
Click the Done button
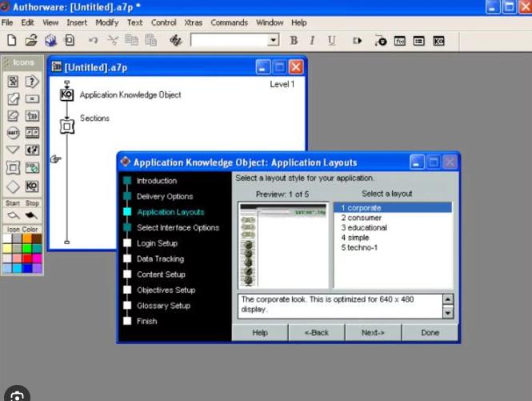[430, 332]
